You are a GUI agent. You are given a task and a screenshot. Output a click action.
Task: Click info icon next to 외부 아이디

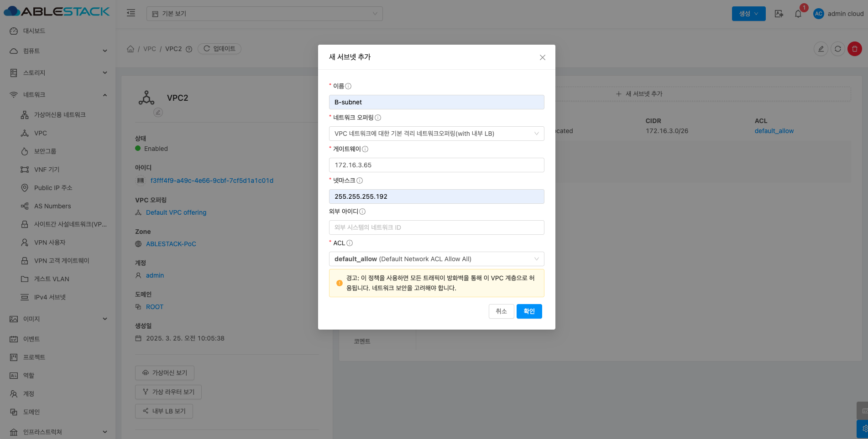coord(362,212)
